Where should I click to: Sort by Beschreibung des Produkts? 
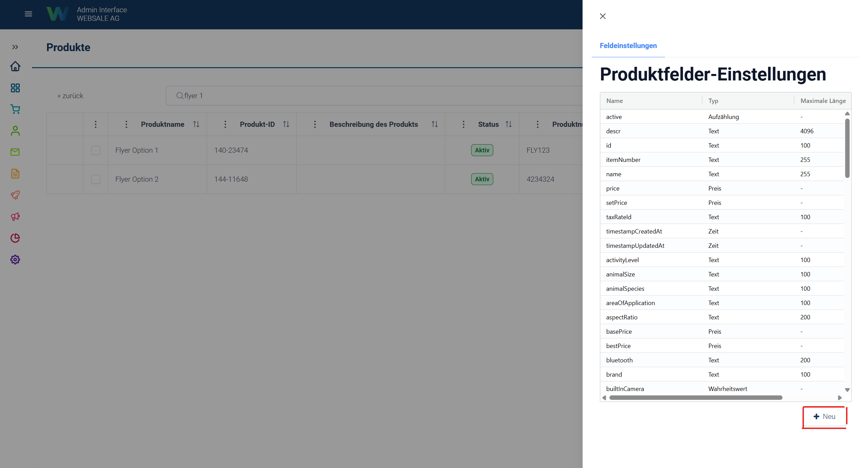435,124
